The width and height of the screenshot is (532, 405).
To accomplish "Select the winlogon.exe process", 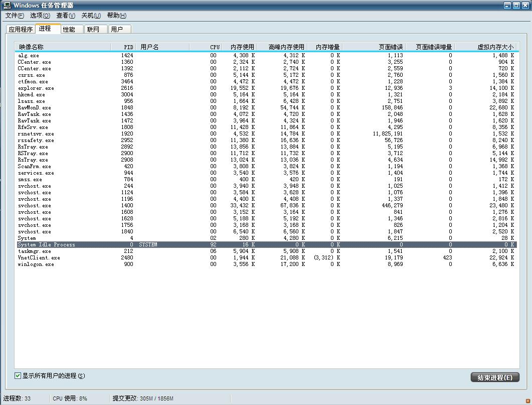I will click(x=266, y=264).
